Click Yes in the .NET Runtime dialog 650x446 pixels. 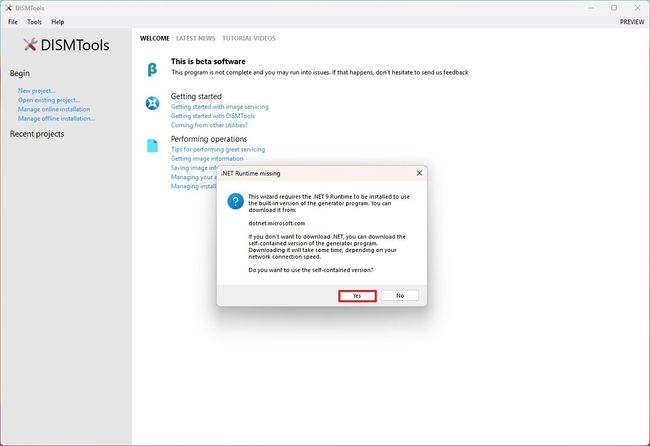click(357, 296)
